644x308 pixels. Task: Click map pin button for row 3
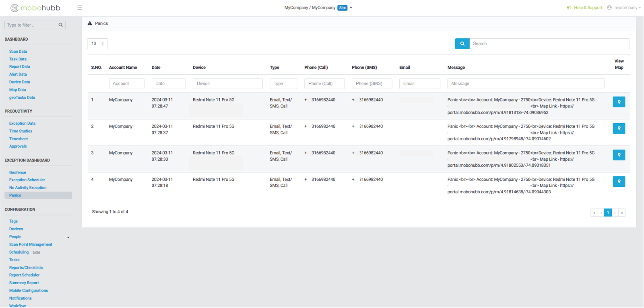pos(619,155)
